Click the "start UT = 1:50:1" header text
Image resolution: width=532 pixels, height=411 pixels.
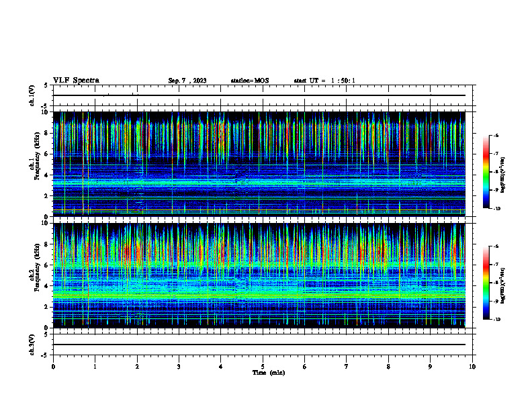tap(324, 81)
